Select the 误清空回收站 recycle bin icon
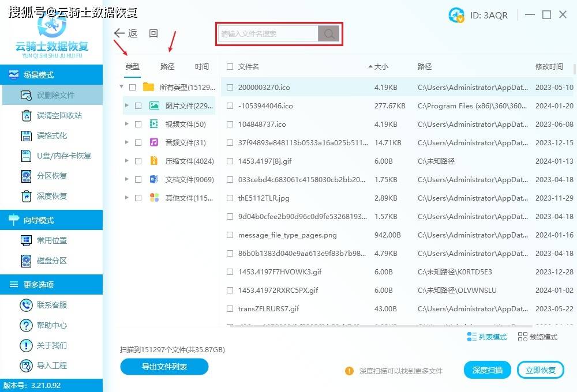The width and height of the screenshot is (577, 392). (27, 115)
